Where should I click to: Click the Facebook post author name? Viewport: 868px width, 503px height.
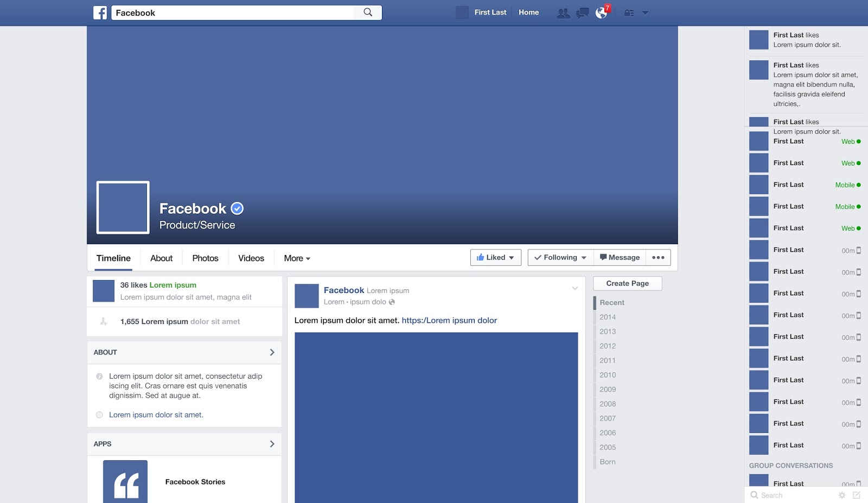pos(344,290)
